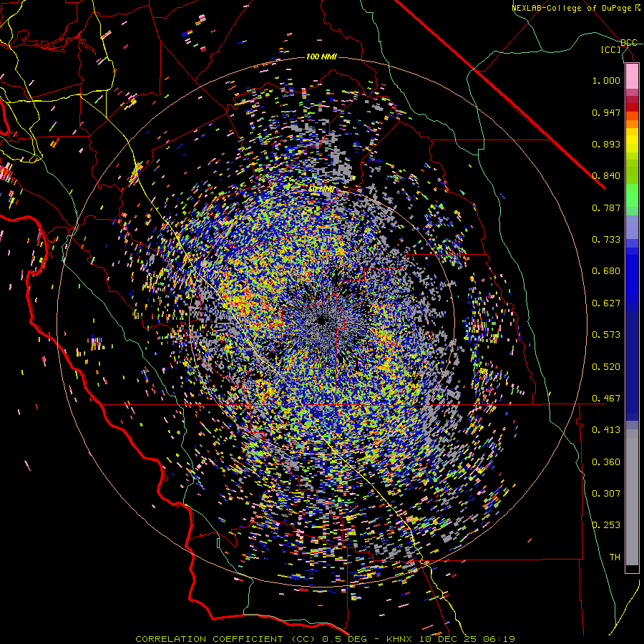This screenshot has width=644, height=644.
Task: Select the 0.627 legend value
Action: 606,303
